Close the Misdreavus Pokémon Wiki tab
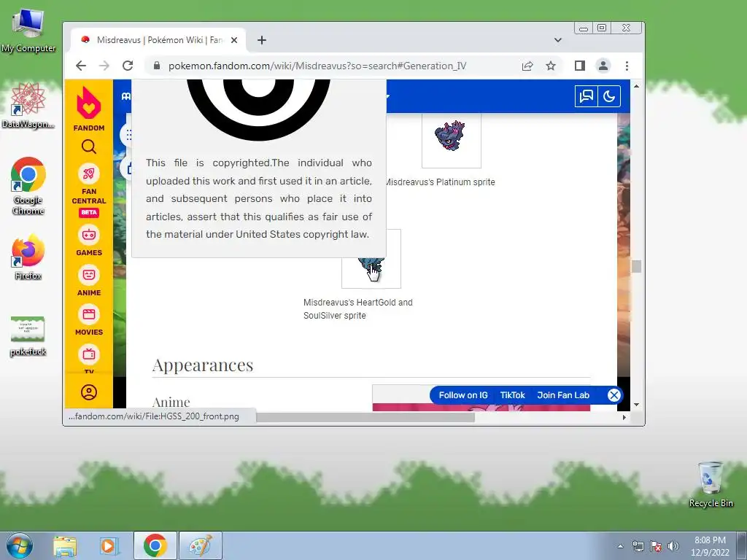Image resolution: width=747 pixels, height=560 pixels. [234, 40]
